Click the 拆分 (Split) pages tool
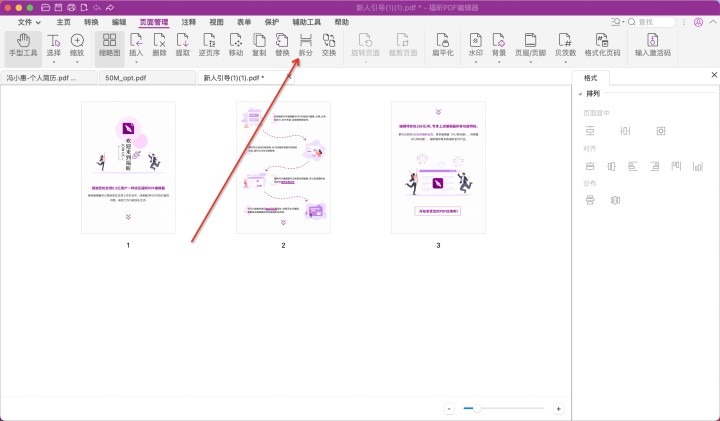The height and width of the screenshot is (421, 720). [x=306, y=44]
